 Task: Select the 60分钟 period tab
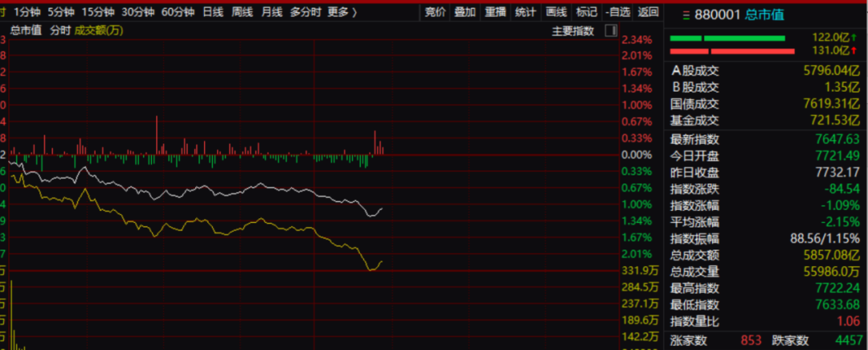click(x=178, y=12)
